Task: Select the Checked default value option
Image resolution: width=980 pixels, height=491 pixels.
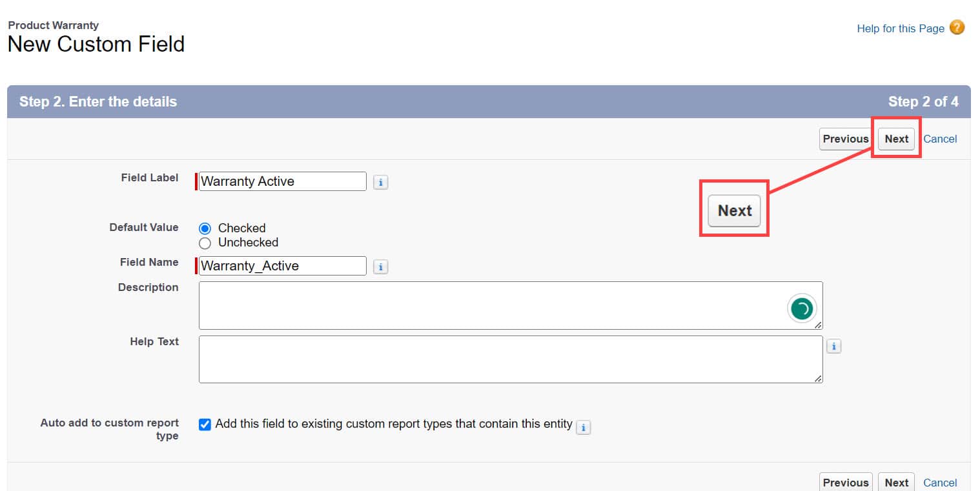Action: (x=205, y=228)
